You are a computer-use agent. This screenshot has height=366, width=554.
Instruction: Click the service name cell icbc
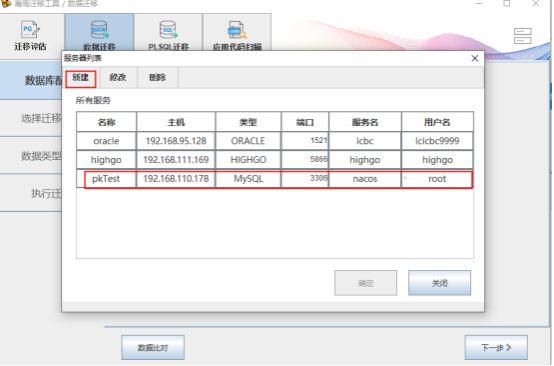coord(365,141)
